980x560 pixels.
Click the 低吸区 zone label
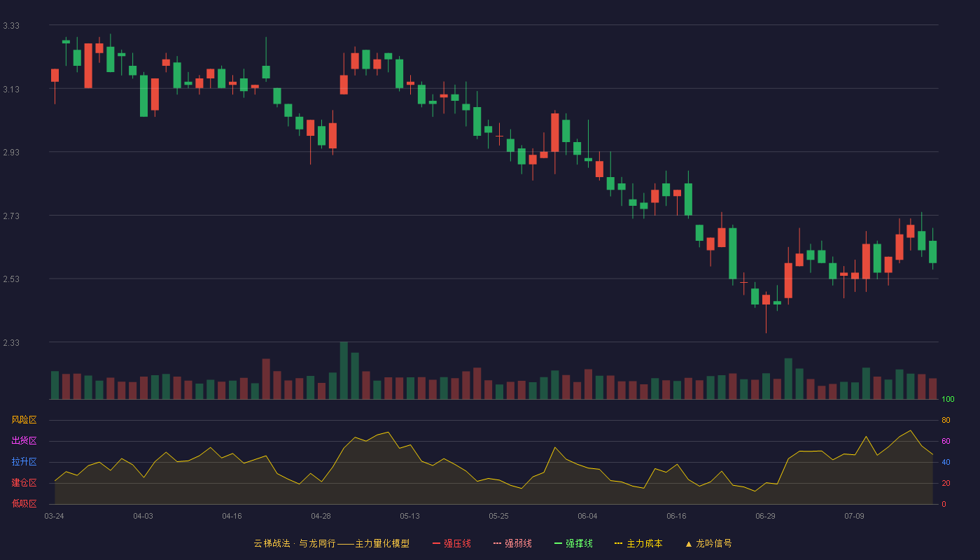[x=24, y=503]
